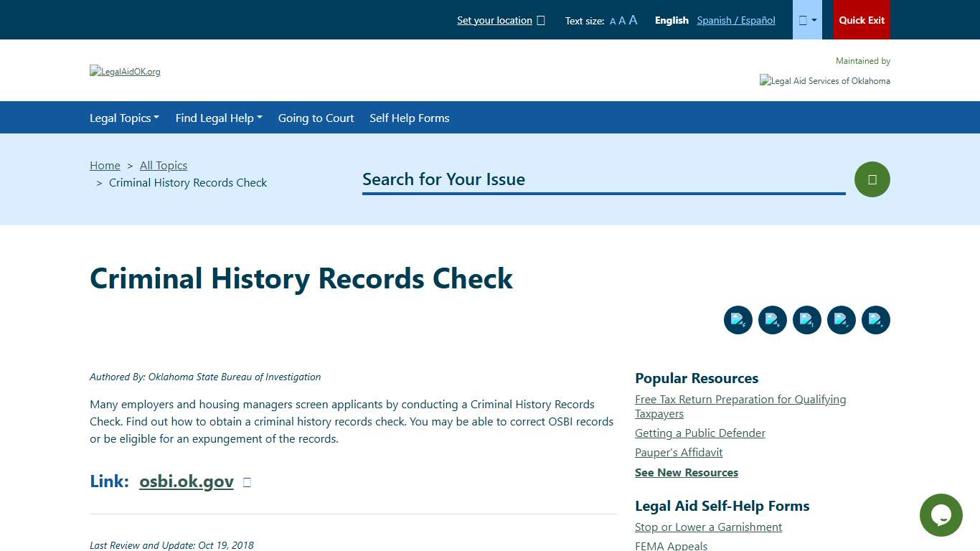Switch the language to Spanish / Español
This screenshot has width=980, height=551.
[735, 20]
